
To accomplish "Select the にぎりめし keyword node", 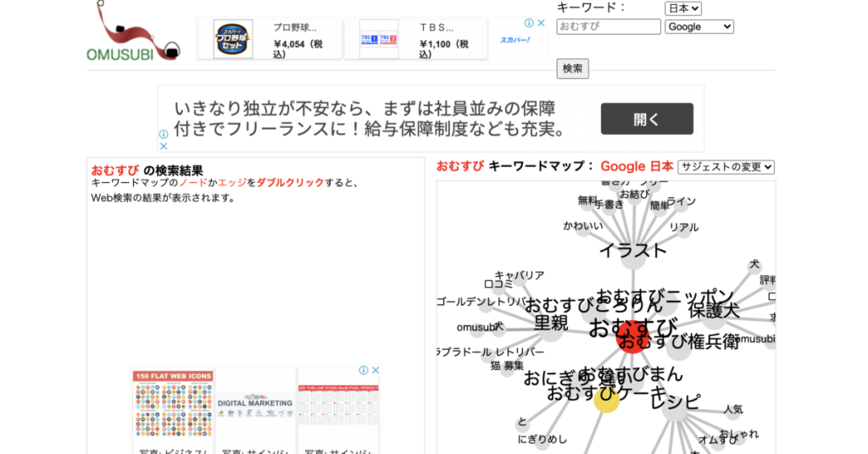I will coord(542,440).
